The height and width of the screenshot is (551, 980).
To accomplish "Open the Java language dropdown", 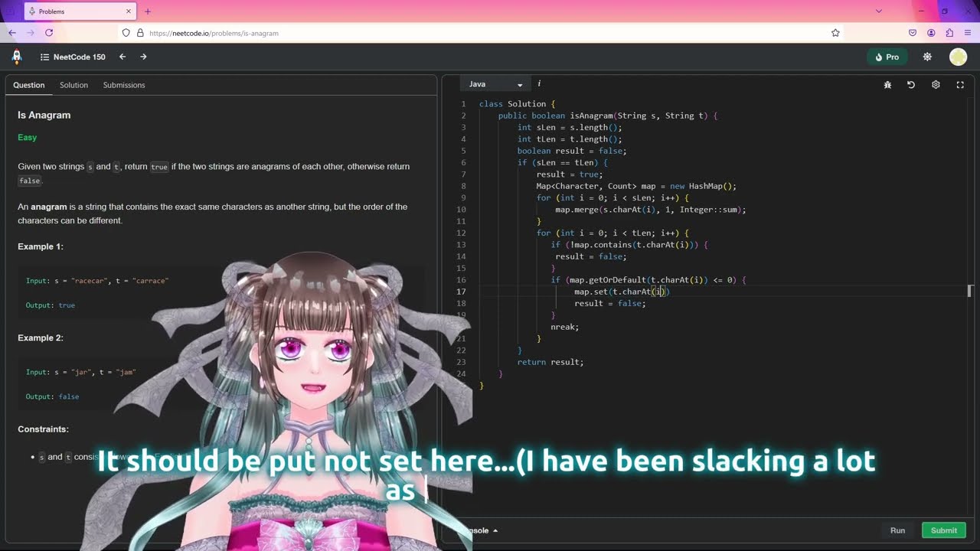I will coord(495,84).
